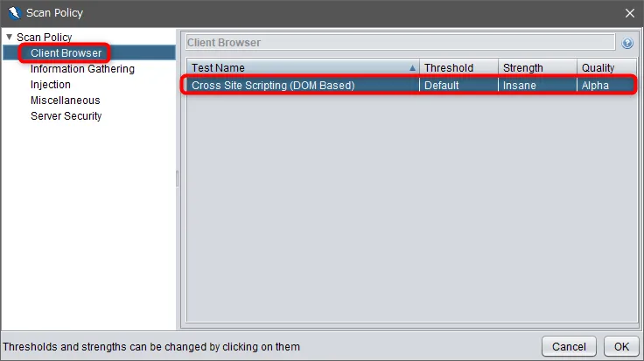The height and width of the screenshot is (361, 644).
Task: Click the Test Name sort arrow indicator
Action: coord(412,68)
